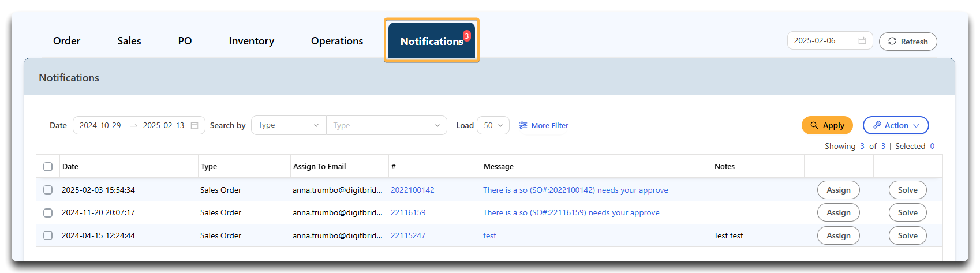
Task: Click Solve for order 22115247
Action: click(908, 235)
